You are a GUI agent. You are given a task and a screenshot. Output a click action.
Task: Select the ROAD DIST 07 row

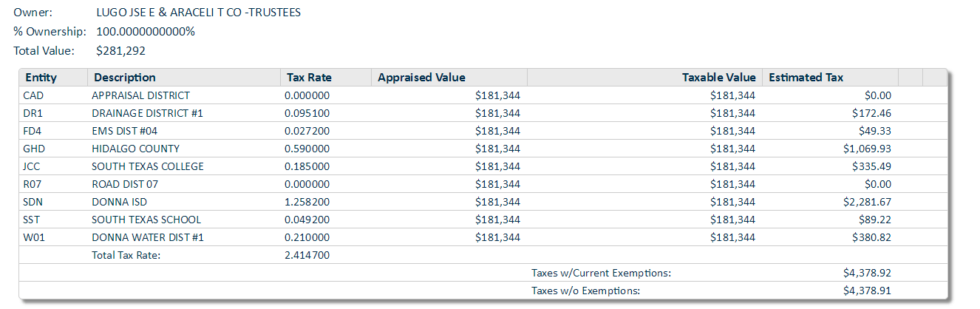483,184
